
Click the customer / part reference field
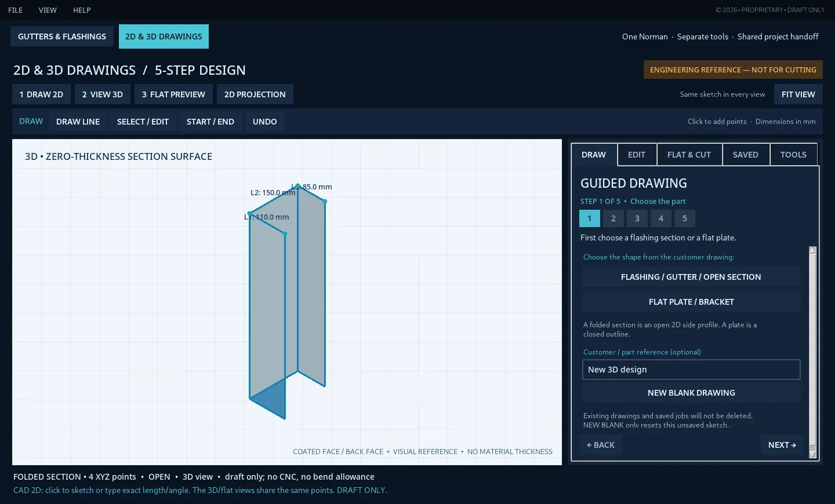click(x=691, y=370)
